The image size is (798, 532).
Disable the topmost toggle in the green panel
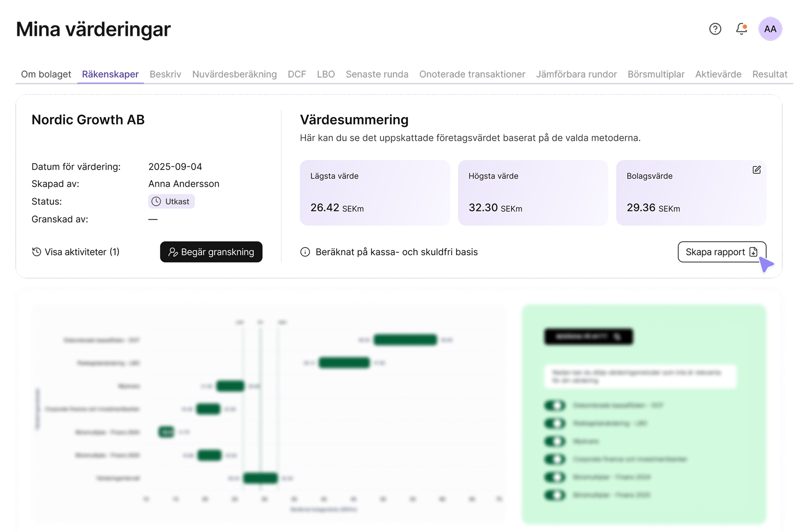[x=555, y=405]
